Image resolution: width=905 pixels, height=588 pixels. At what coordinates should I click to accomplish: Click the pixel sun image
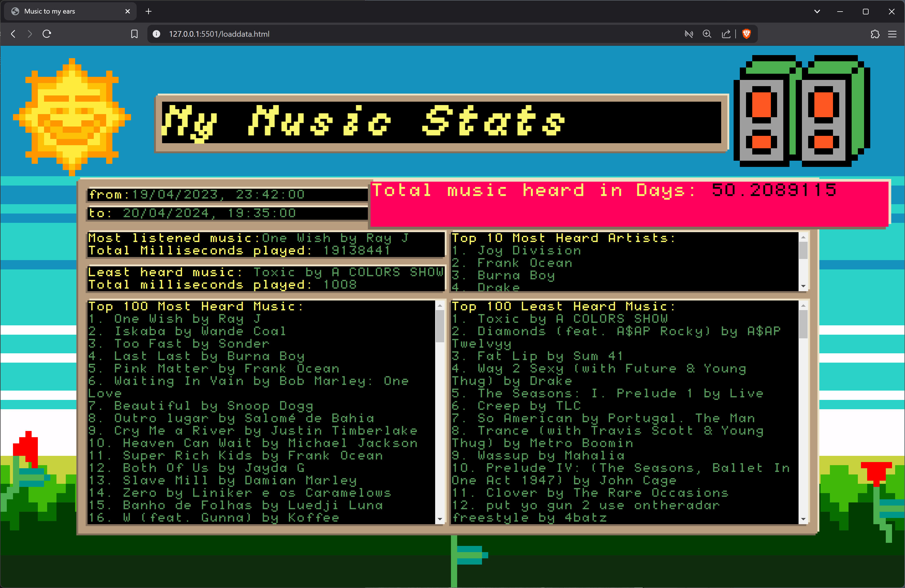(72, 117)
